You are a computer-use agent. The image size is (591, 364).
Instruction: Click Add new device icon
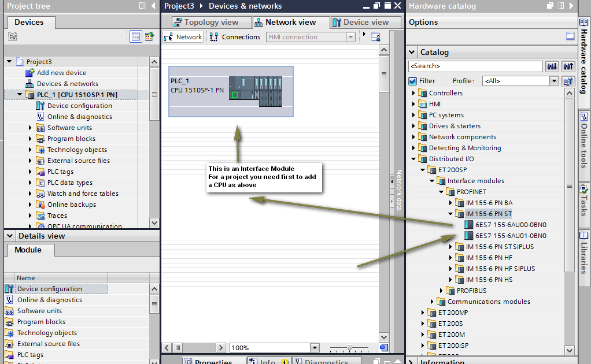tap(29, 73)
